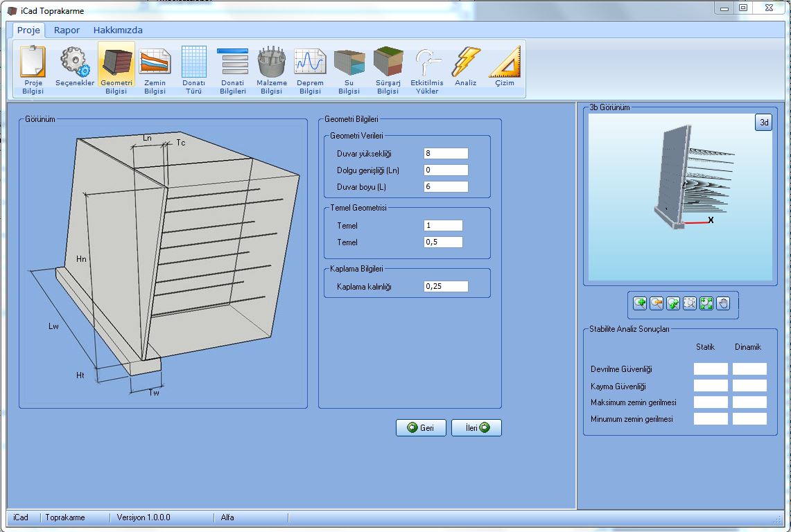Open Zemin Bilgisi soil layers icon

click(155, 69)
